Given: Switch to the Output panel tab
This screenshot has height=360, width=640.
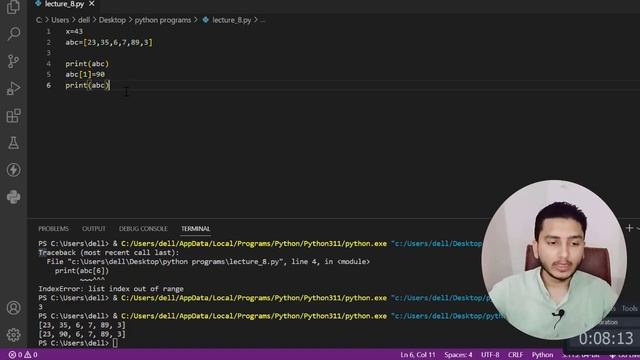Looking at the screenshot, I should click(93, 229).
